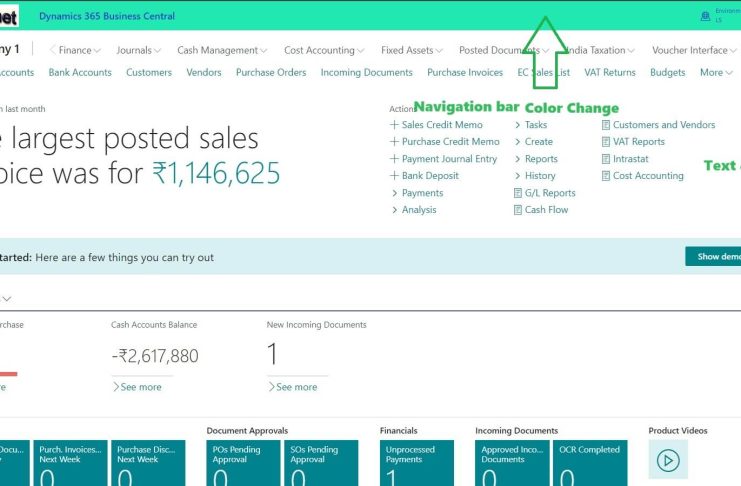Go to Purchase Invoices

pos(465,72)
